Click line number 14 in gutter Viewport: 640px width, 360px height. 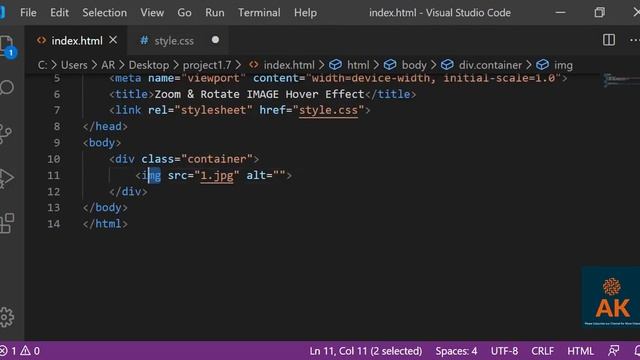[x=53, y=224]
